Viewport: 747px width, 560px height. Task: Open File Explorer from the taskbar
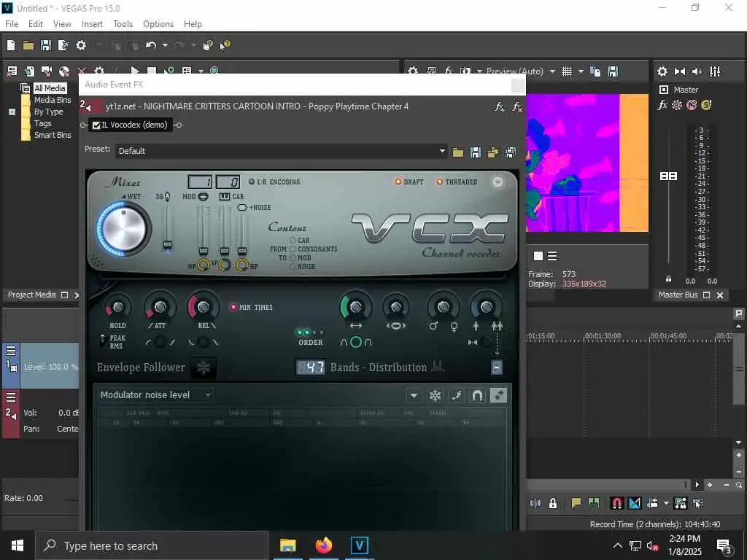(x=287, y=545)
